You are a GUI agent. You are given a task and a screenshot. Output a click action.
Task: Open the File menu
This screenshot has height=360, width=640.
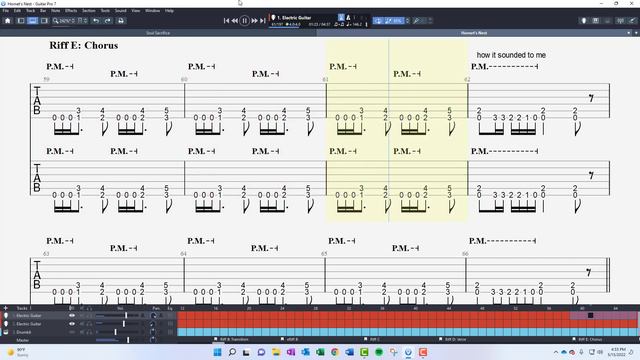6,11
